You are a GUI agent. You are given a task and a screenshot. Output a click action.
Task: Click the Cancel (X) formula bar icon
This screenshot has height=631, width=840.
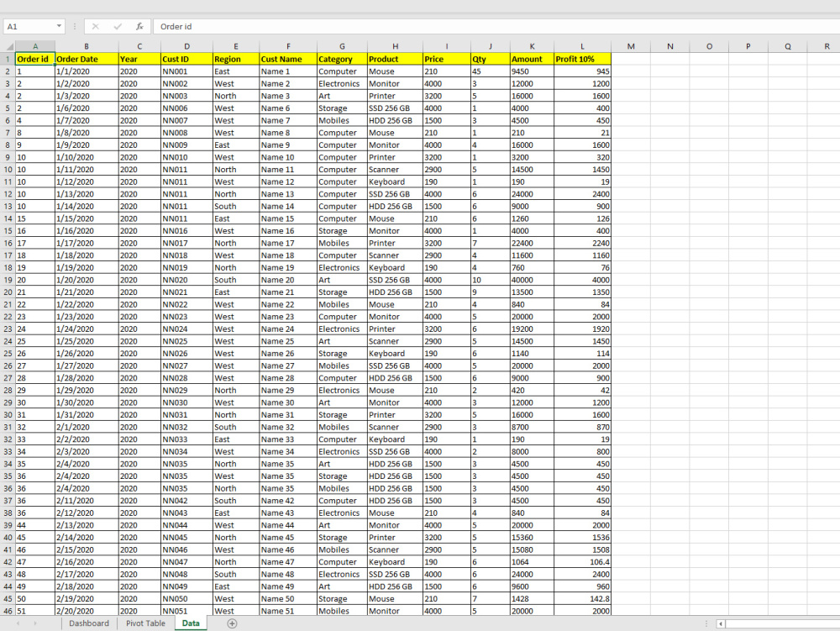(96, 26)
